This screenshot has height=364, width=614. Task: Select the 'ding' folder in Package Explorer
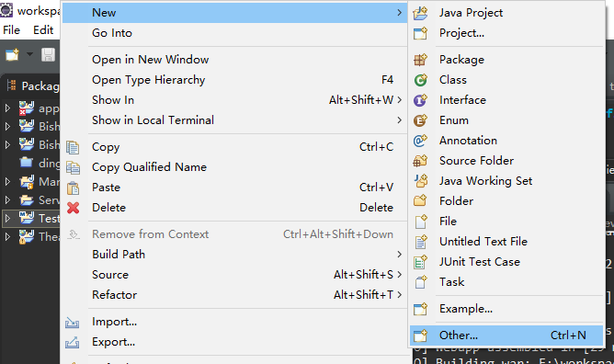click(x=50, y=164)
